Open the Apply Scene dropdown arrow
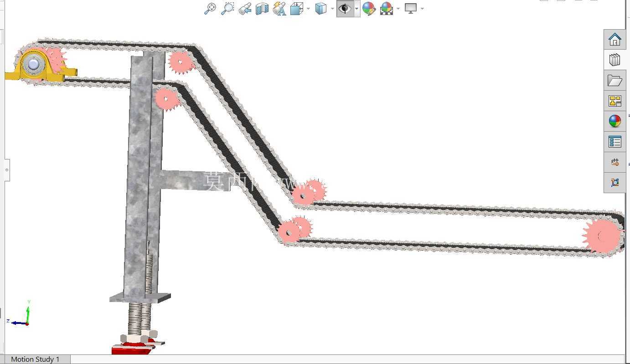Viewport: 630px width, 364px height. [x=398, y=8]
